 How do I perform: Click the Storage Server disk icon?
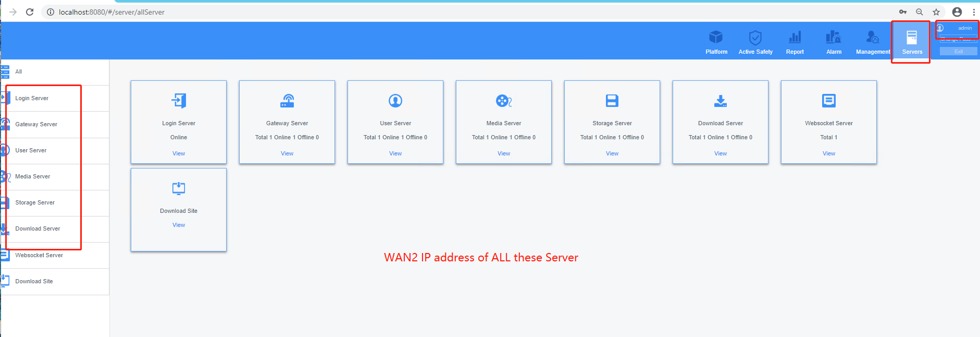click(612, 101)
